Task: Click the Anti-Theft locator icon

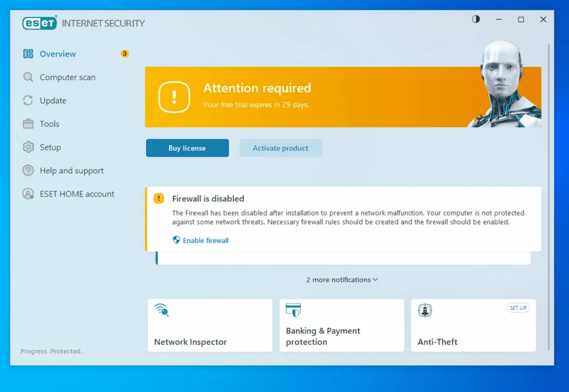Action: (425, 310)
